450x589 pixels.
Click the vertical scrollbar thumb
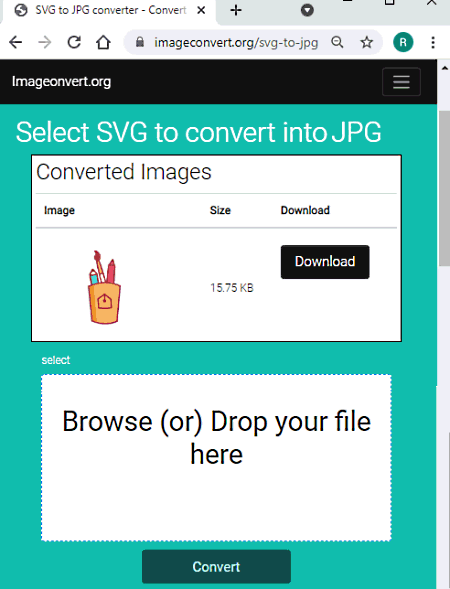click(445, 188)
